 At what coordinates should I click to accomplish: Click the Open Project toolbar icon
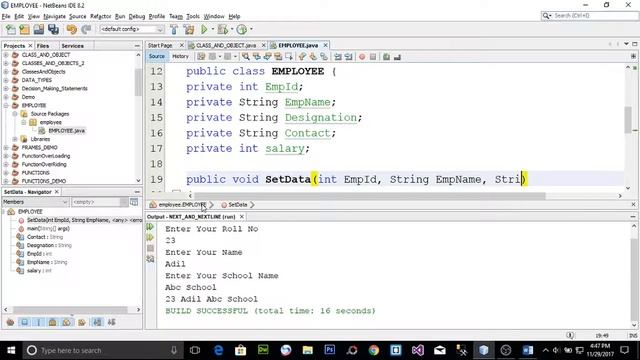(39, 29)
